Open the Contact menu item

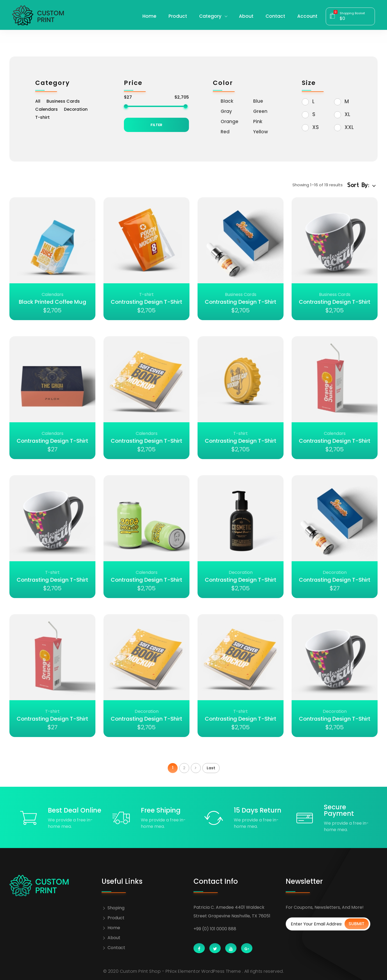click(275, 16)
